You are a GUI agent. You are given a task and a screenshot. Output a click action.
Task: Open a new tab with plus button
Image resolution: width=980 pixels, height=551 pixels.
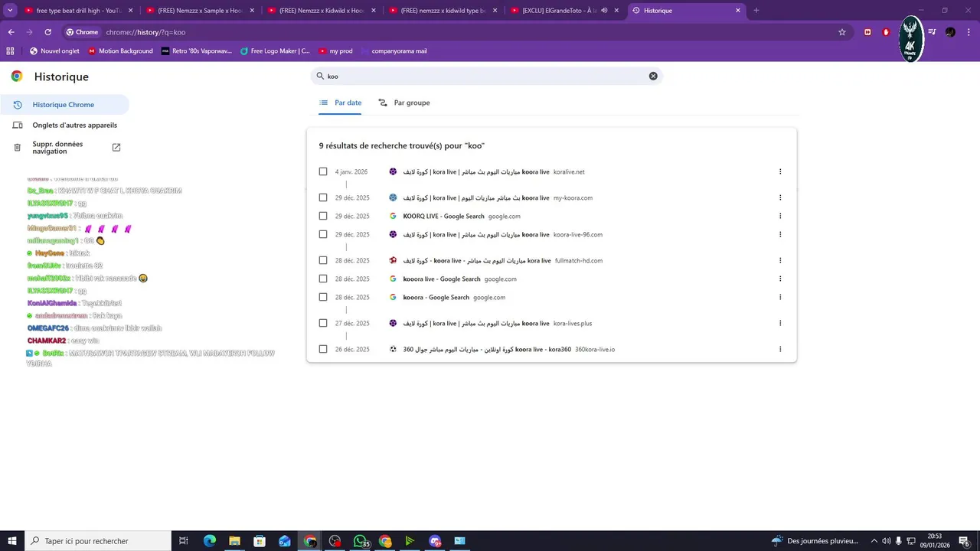tap(756, 11)
